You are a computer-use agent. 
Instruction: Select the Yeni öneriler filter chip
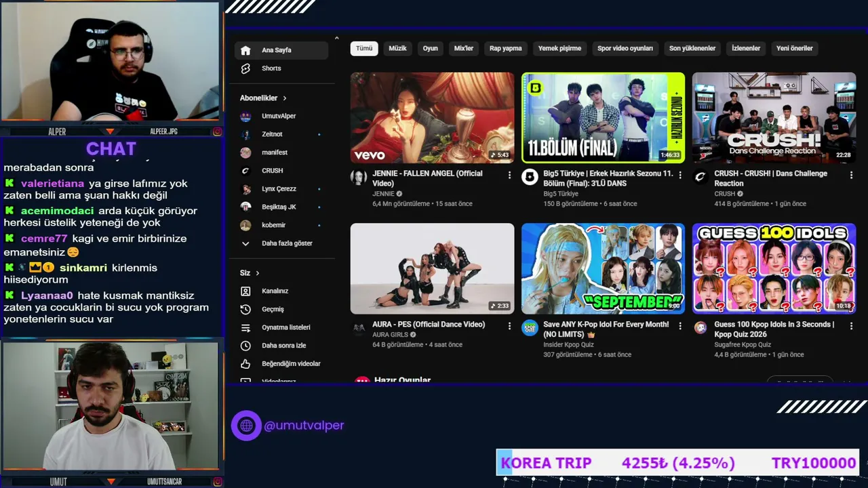coord(795,48)
